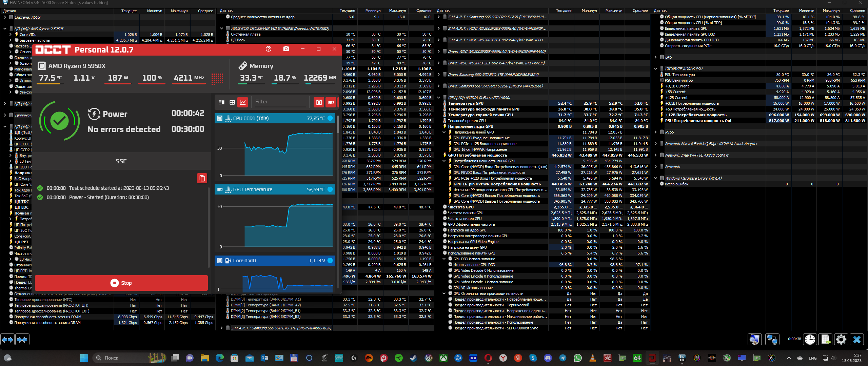Click the OCCT screenshot camera icon
The height and width of the screenshot is (366, 868).
[286, 49]
